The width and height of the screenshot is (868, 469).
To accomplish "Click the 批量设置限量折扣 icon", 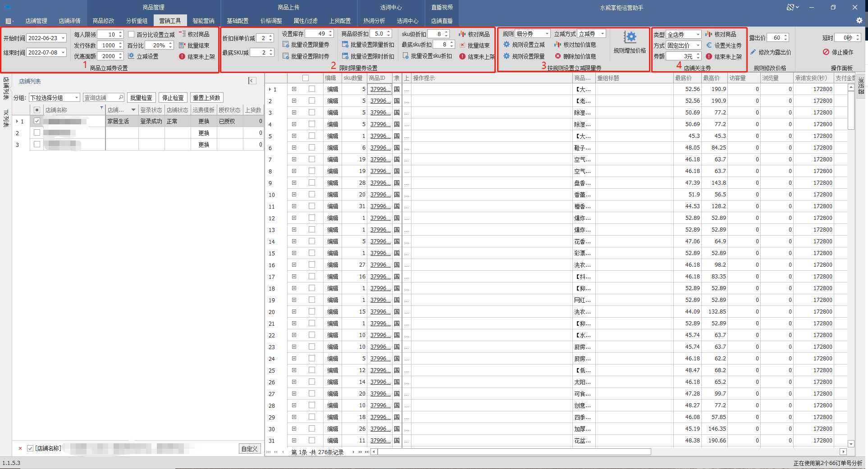I will pos(345,45).
